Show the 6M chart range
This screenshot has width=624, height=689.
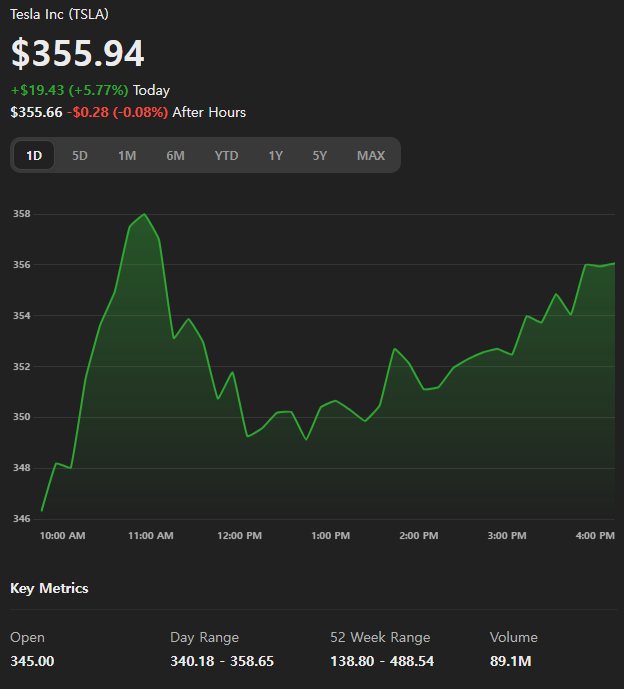(175, 156)
